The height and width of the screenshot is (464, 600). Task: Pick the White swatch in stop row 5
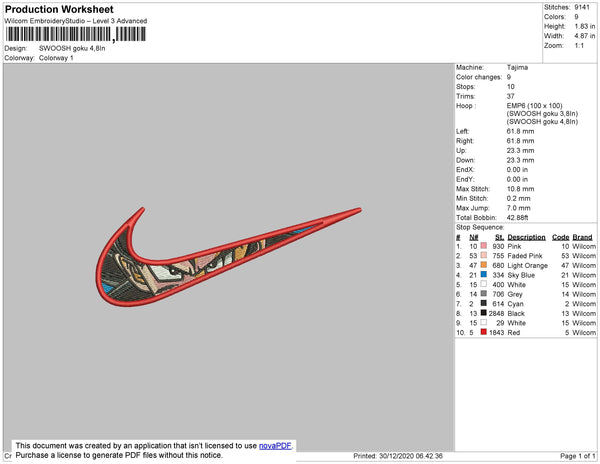(x=484, y=284)
